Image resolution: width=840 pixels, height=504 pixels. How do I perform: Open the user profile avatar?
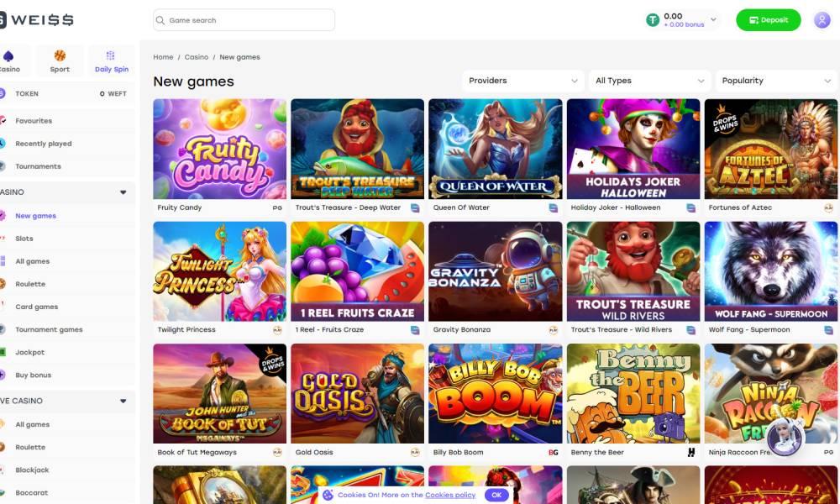click(x=822, y=20)
